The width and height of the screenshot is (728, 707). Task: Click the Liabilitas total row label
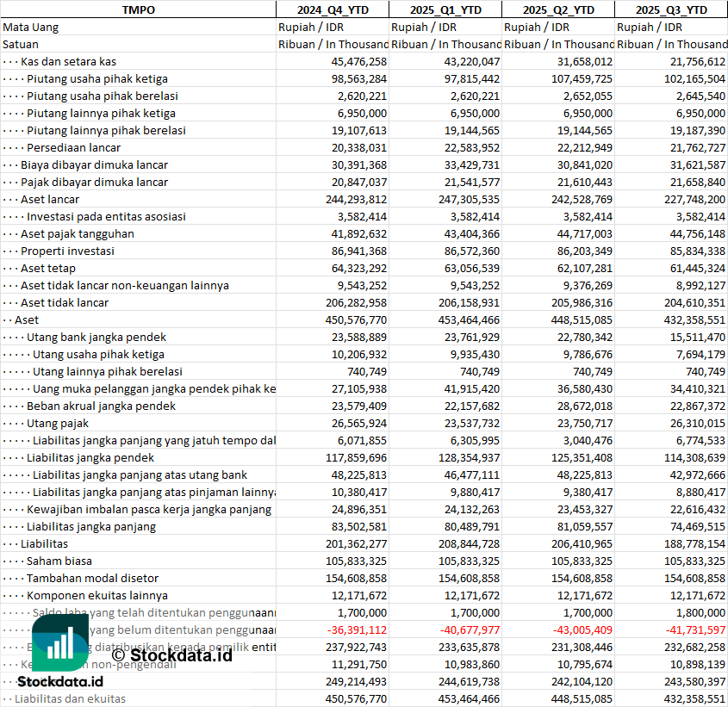pos(44,543)
